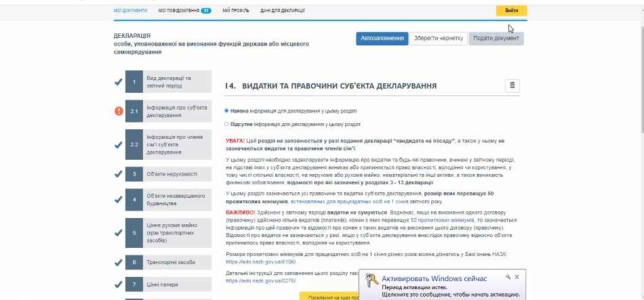Open the МОЇ ДОКУМЕНТИ tab

131,11
